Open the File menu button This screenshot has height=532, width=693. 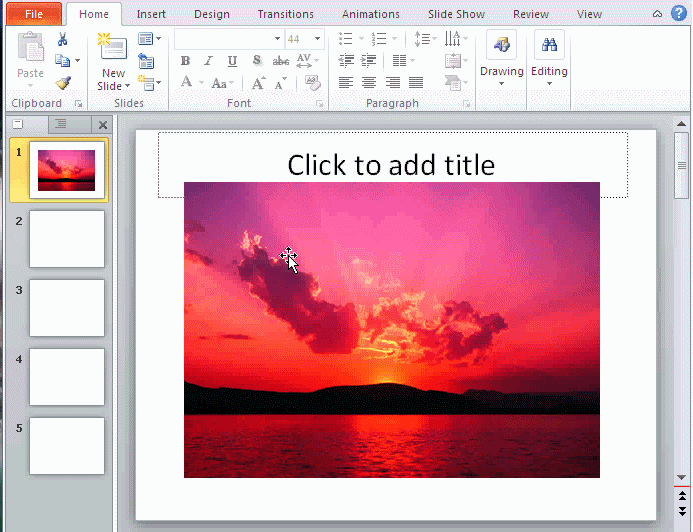[x=33, y=14]
